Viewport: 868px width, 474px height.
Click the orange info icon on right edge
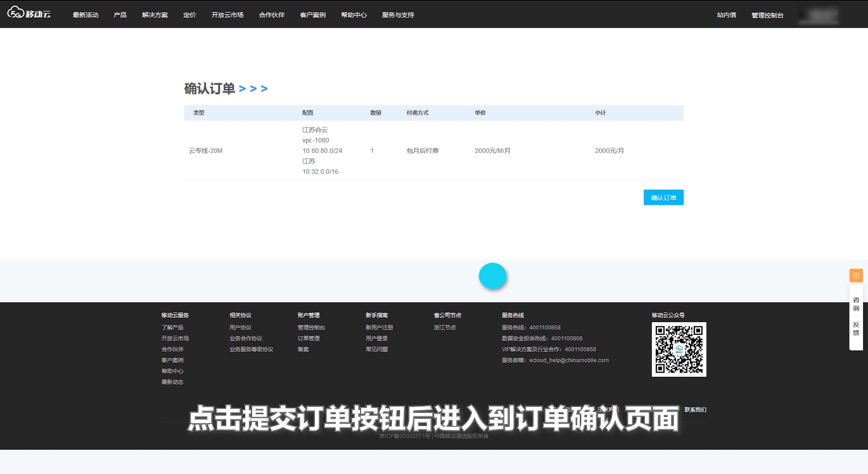coord(855,276)
